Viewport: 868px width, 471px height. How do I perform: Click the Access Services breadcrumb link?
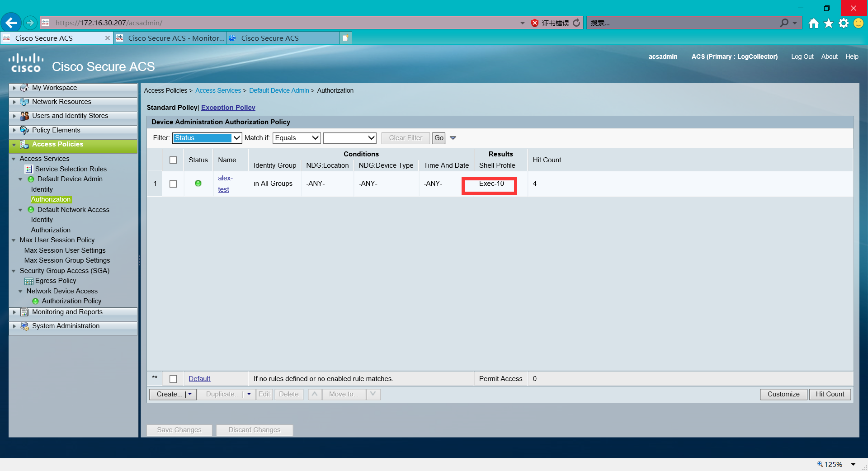click(x=218, y=90)
